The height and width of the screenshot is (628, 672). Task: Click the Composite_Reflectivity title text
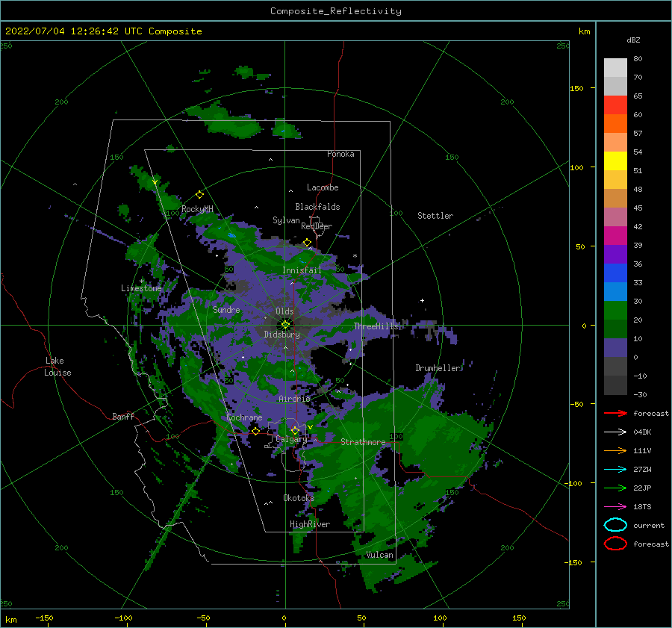click(x=336, y=11)
